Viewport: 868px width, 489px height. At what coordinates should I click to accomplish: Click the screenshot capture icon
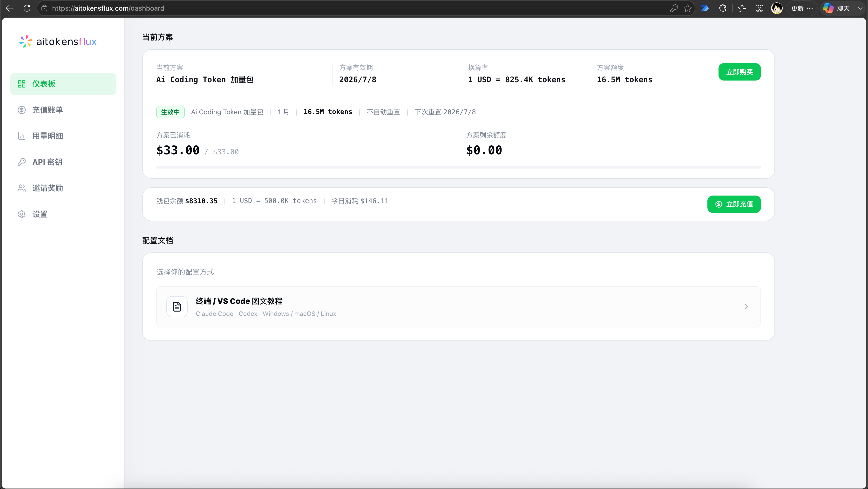click(x=759, y=8)
